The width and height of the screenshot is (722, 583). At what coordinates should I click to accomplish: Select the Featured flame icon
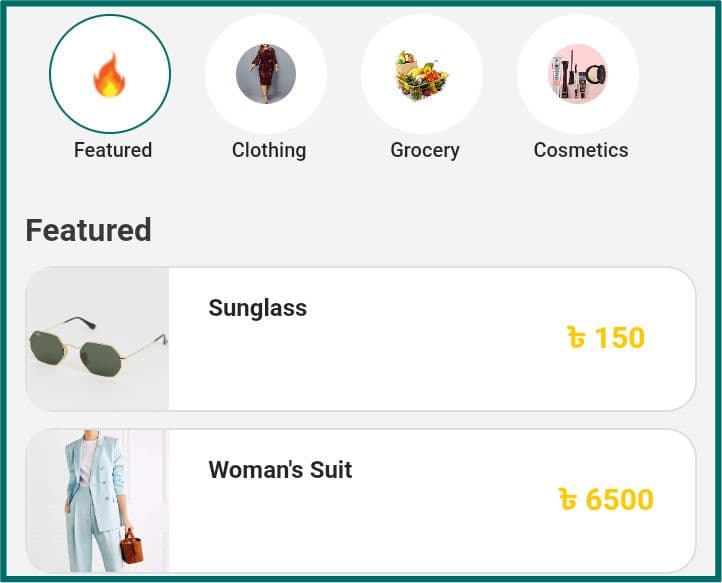(110, 75)
